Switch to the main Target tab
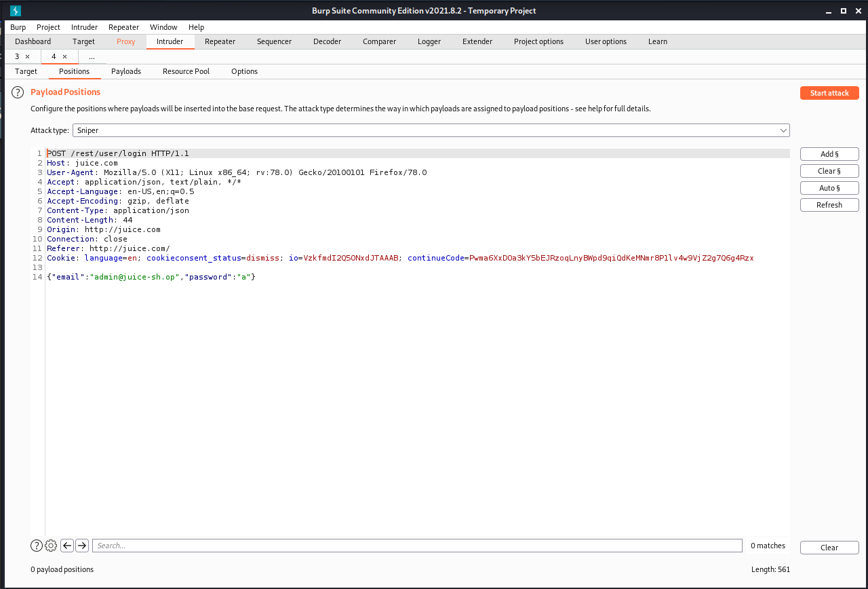 [84, 41]
